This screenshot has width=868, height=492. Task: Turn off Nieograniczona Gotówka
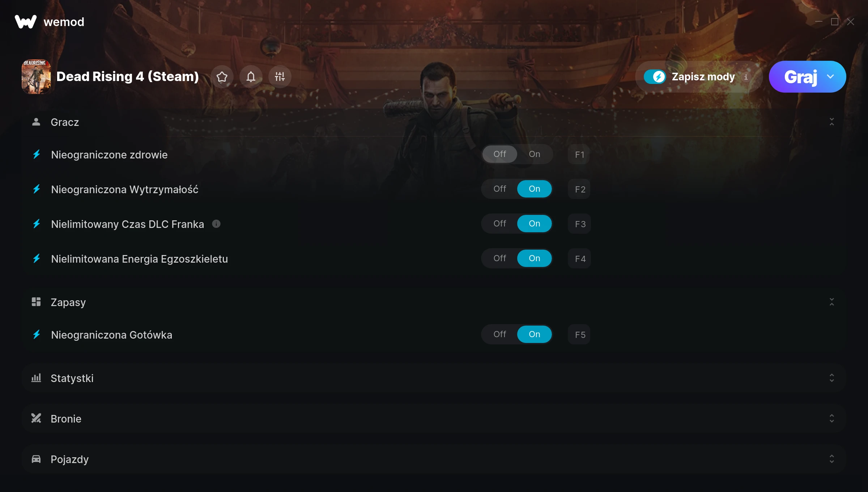coord(500,334)
